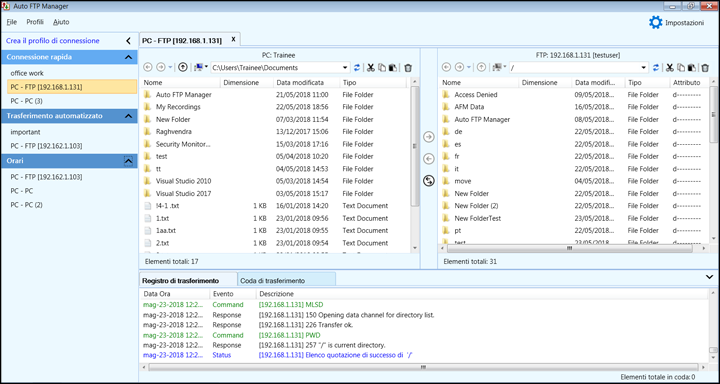The width and height of the screenshot is (720, 384).
Task: Refresh the local PC file listing
Action: 357,68
